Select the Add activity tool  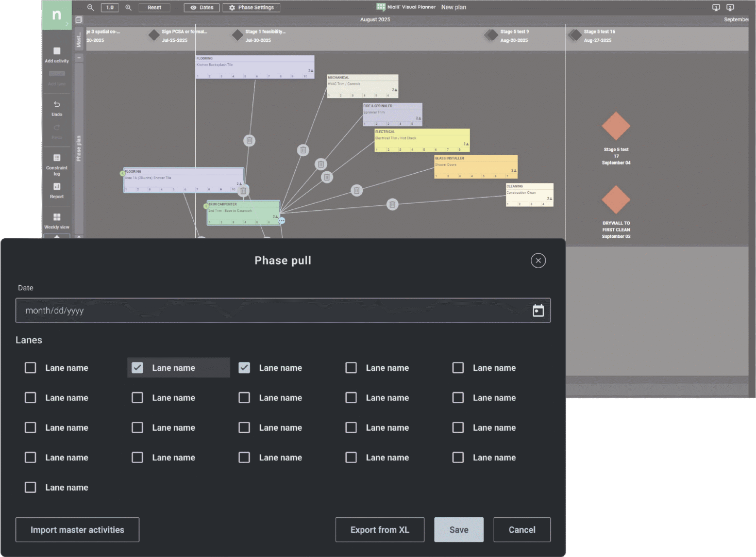[57, 54]
